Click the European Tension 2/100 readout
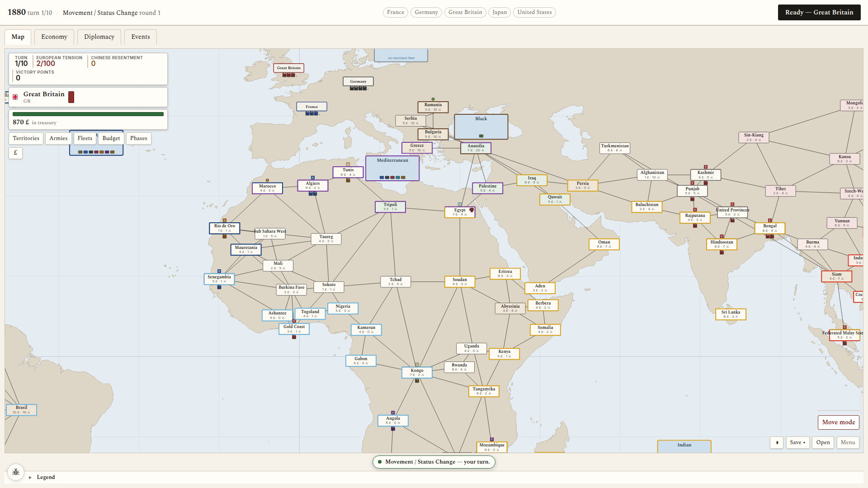Viewport: 868px width, 488px height. pos(59,61)
